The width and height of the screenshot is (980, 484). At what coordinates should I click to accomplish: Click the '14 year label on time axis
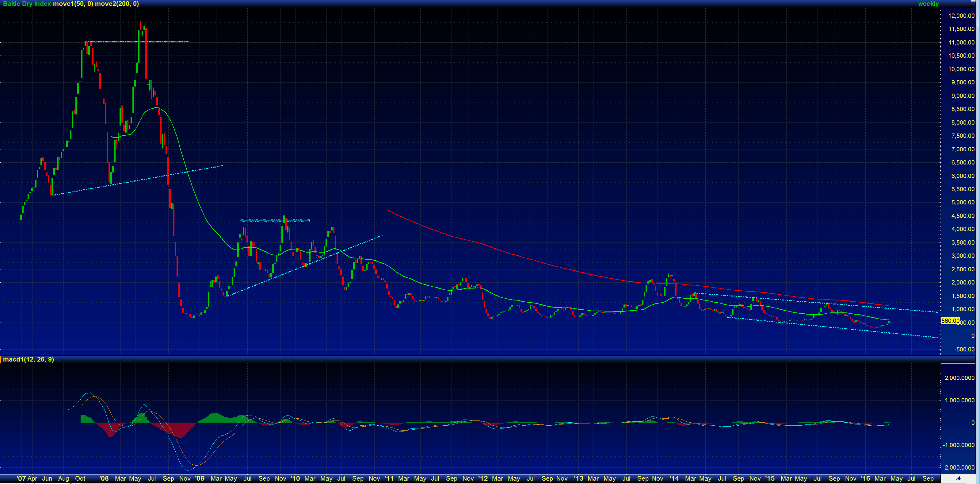click(674, 478)
